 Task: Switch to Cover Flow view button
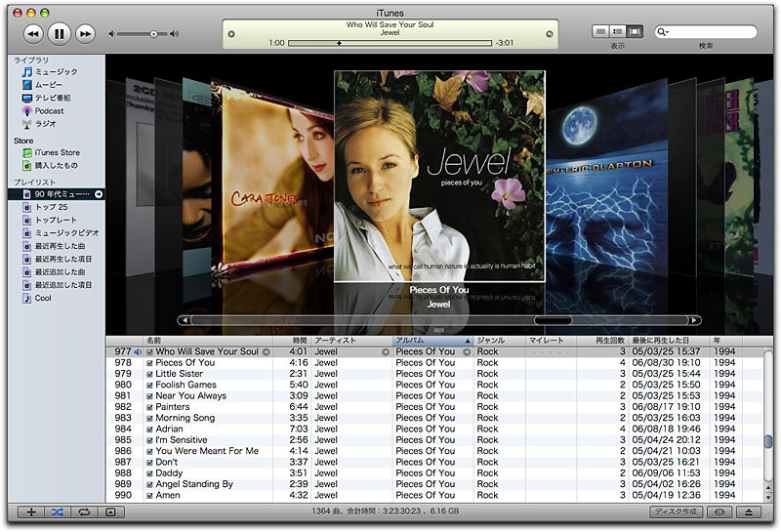[637, 32]
